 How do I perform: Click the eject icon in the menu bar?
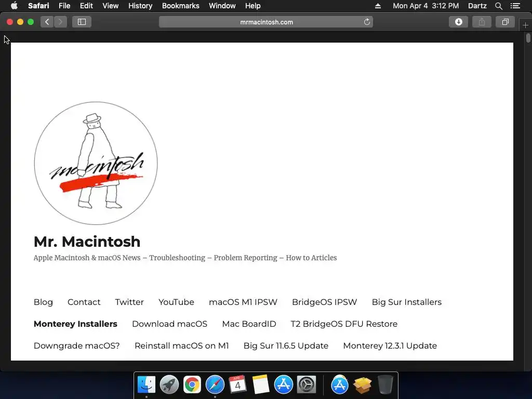[x=378, y=6]
